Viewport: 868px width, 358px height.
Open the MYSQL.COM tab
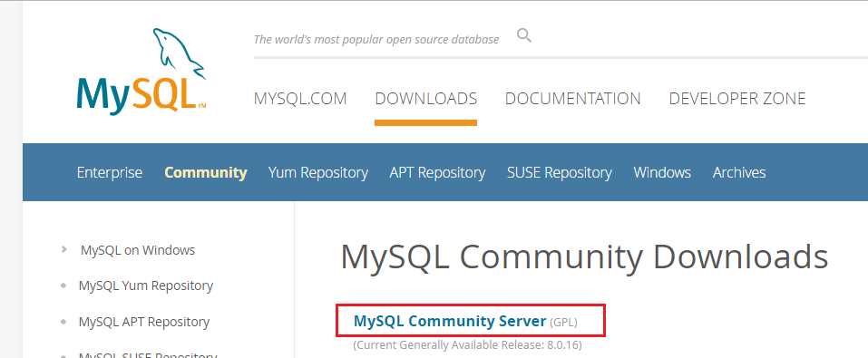[x=300, y=99]
